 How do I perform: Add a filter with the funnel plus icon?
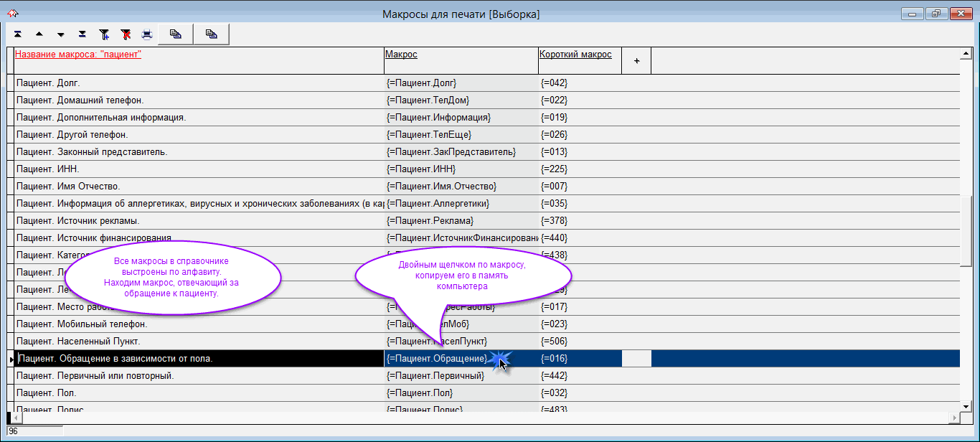click(x=104, y=34)
